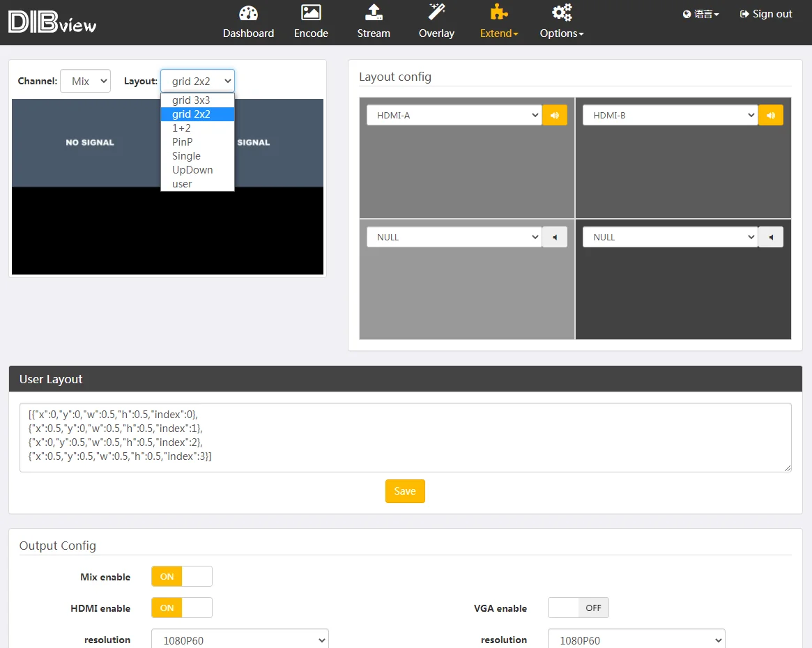Select 1+2 layout option
This screenshot has width=812, height=648.
pos(197,128)
